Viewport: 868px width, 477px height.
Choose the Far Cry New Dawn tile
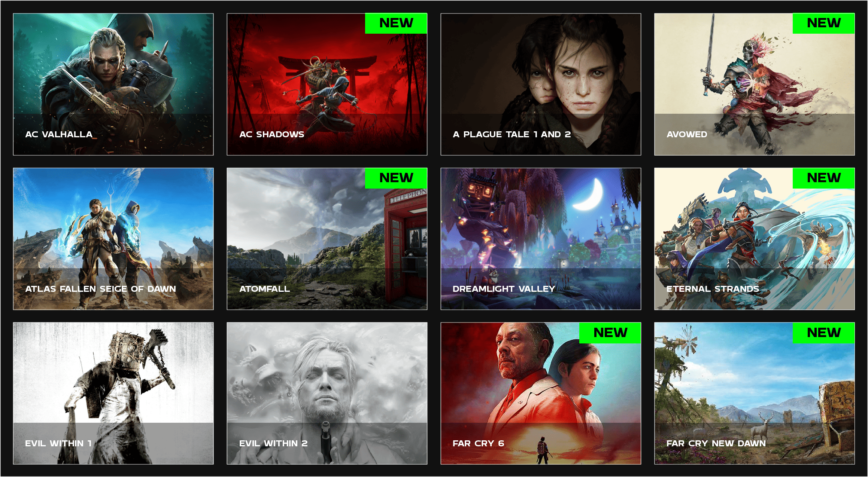[x=754, y=393]
